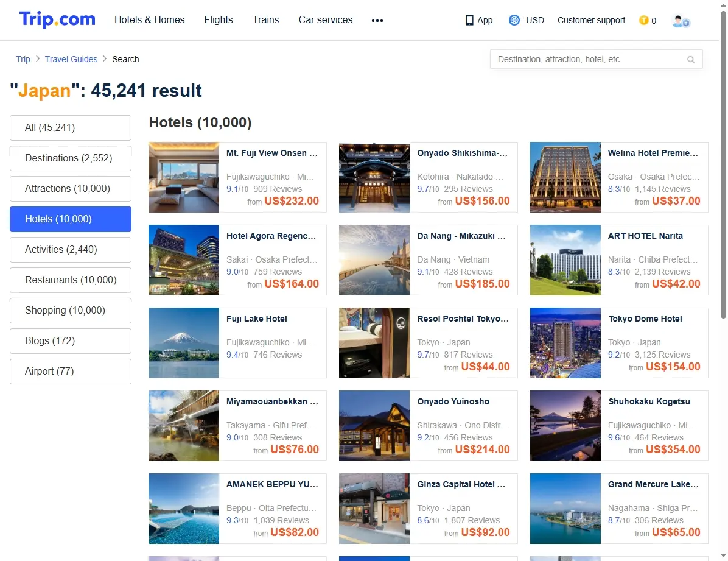Open Shuhokaku Kogetsu hotel photo
The height and width of the screenshot is (561, 728).
(x=565, y=425)
